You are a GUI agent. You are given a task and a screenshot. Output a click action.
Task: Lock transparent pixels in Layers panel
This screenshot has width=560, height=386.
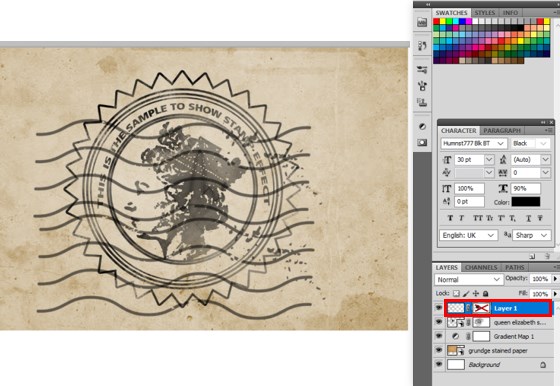[456, 294]
